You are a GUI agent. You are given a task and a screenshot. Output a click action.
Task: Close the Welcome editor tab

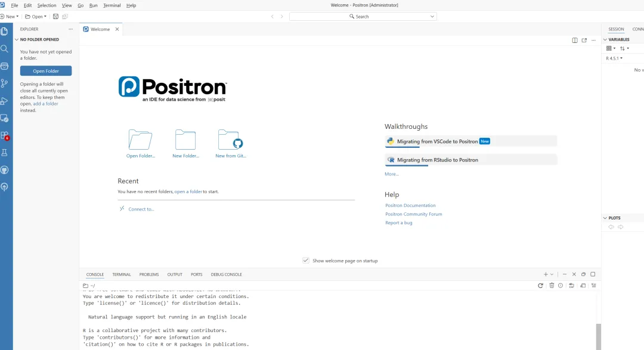tap(117, 29)
